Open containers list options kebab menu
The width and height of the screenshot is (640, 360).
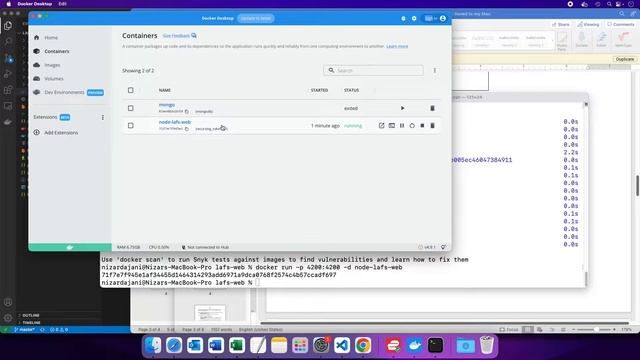pyautogui.click(x=435, y=71)
